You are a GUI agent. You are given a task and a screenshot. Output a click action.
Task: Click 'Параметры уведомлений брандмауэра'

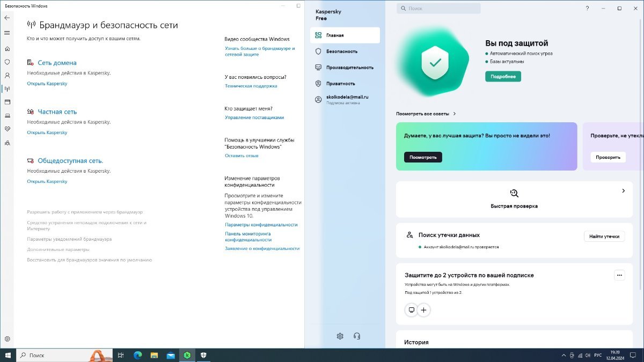click(69, 239)
